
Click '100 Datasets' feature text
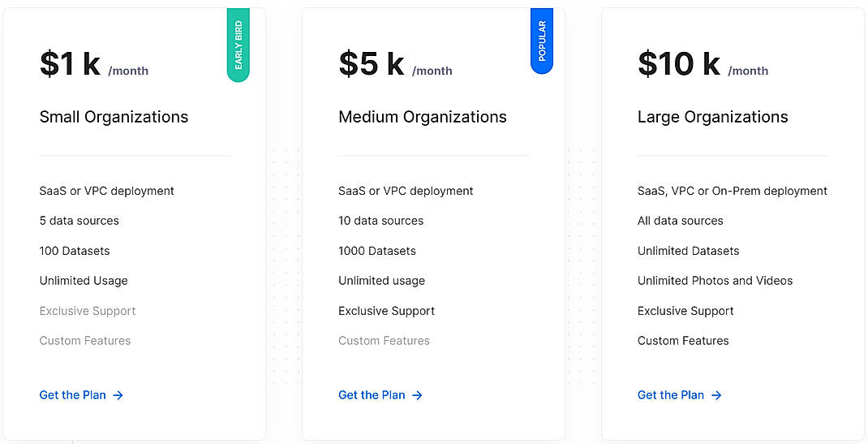tap(75, 251)
